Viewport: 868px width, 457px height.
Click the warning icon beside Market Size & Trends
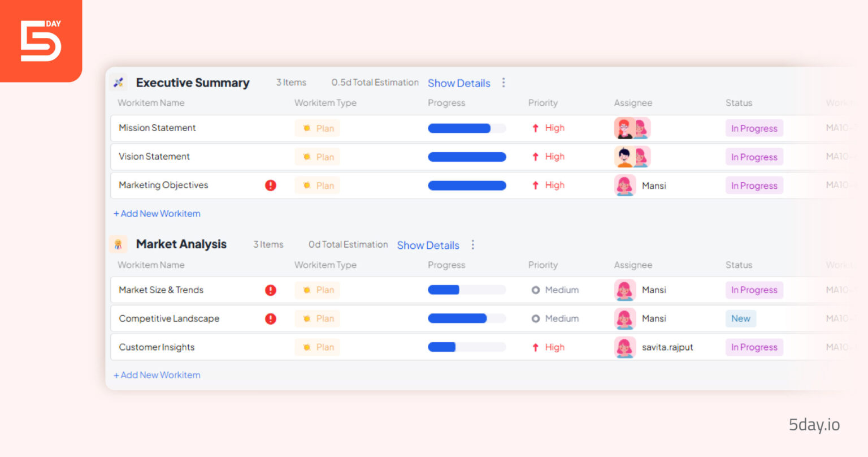pos(270,290)
